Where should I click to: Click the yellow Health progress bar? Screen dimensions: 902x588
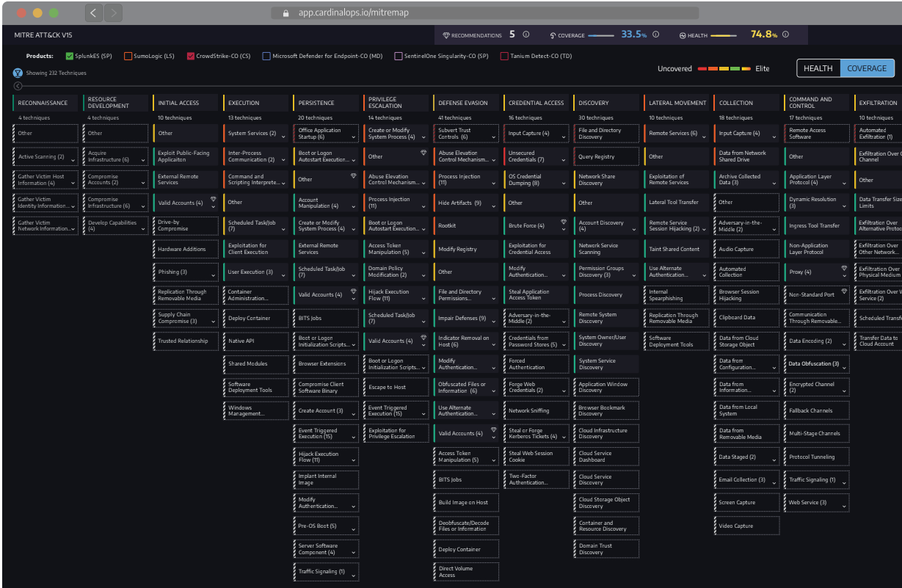coord(724,35)
